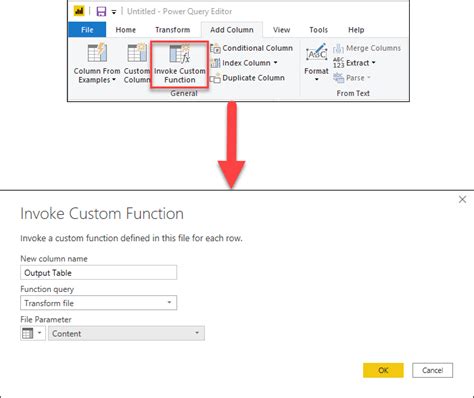
Task: Switch to the View tab
Action: click(281, 30)
